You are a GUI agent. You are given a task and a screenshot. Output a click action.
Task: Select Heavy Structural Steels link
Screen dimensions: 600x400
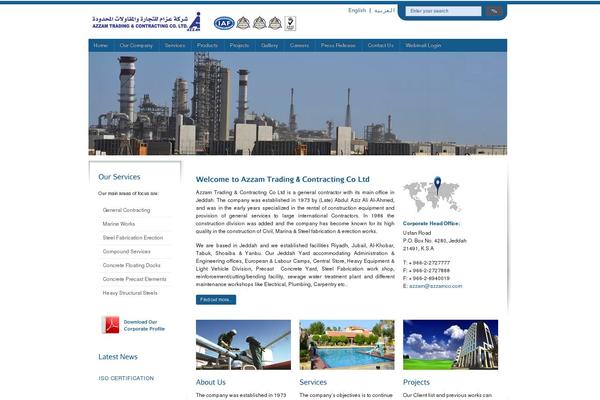(x=130, y=293)
